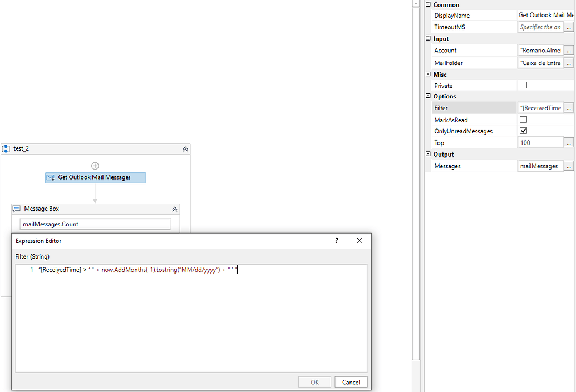Click the Message Box title text
Image resolution: width=576 pixels, height=392 pixels.
pos(42,209)
